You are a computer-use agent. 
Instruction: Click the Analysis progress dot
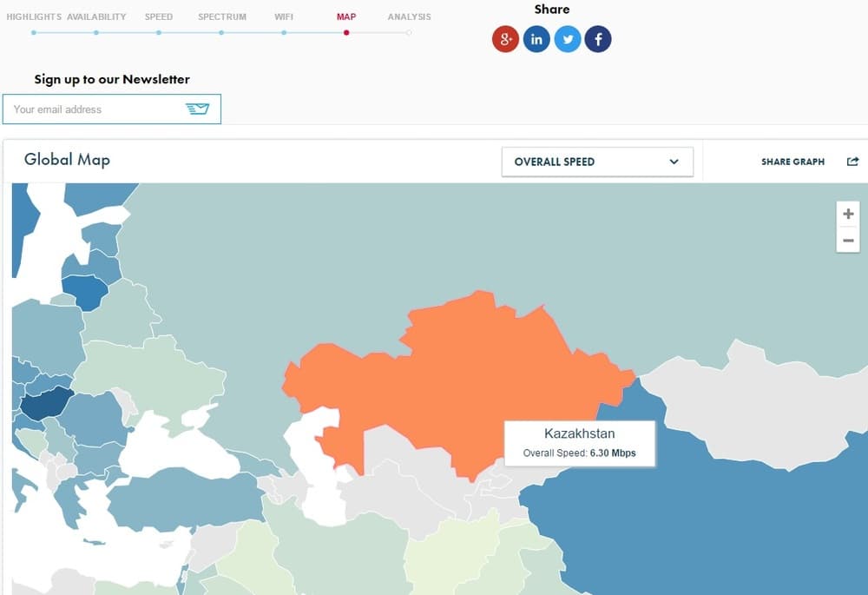(409, 33)
